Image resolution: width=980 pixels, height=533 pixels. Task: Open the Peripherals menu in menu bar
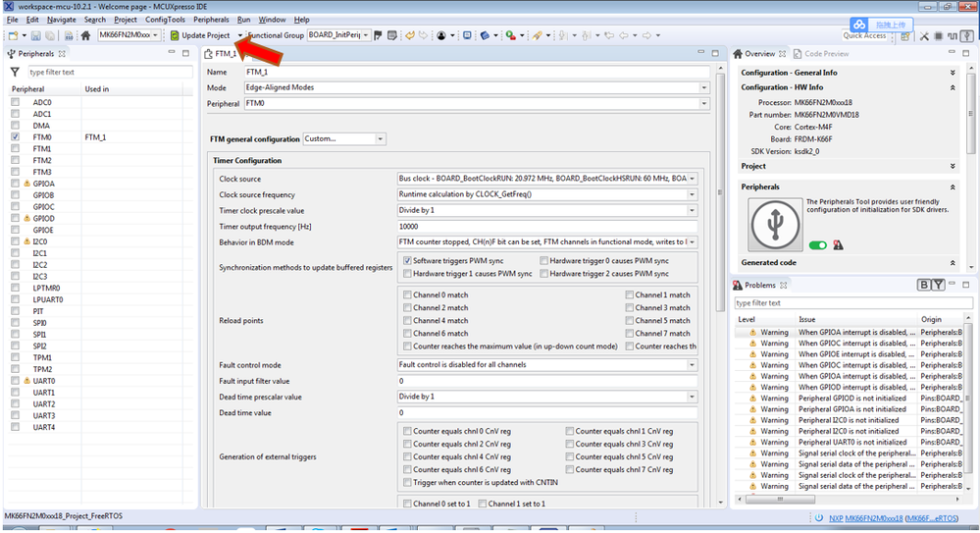click(x=211, y=20)
